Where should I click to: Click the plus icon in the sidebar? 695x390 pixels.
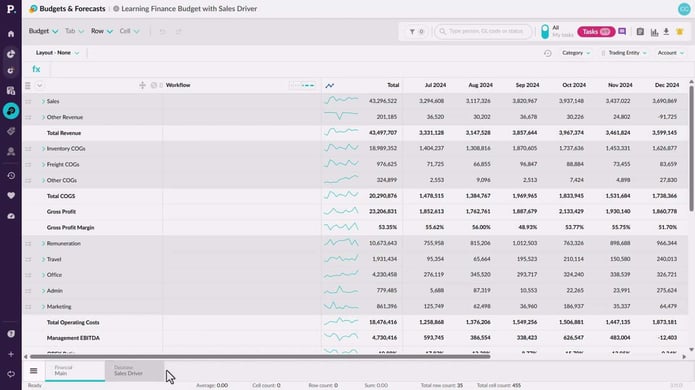click(x=11, y=354)
